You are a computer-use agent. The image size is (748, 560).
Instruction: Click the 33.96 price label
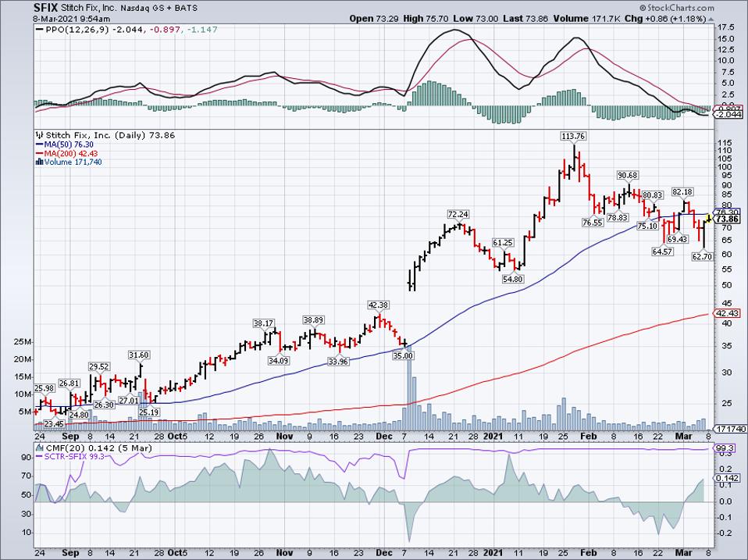(x=338, y=362)
